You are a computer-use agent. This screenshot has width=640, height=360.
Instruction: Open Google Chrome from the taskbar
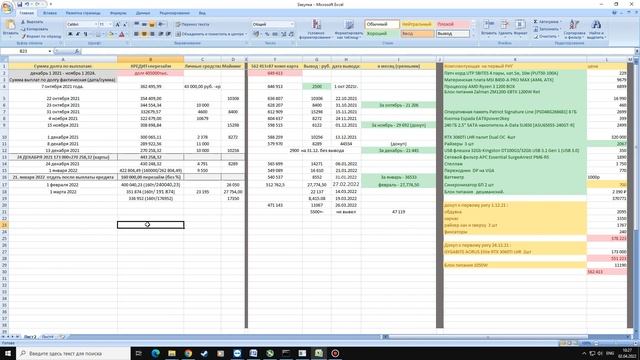[x=188, y=353]
